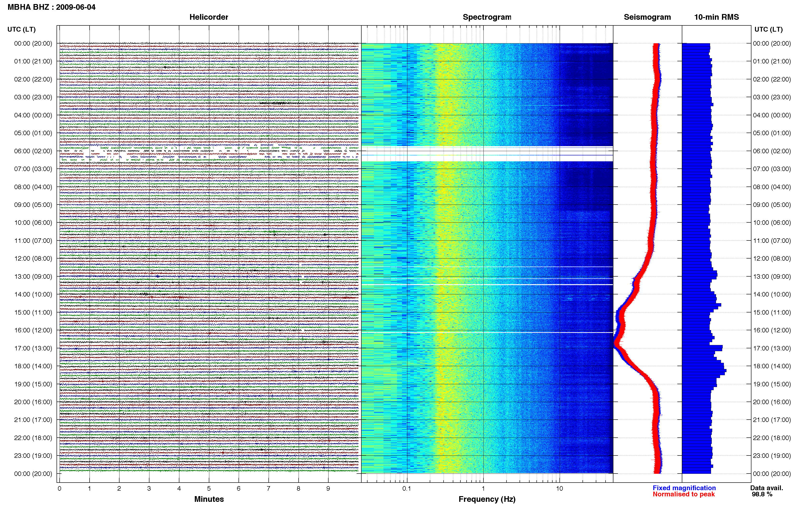
Task: Click left-axis time label '01:00 (21:00)'
Action: [33, 62]
